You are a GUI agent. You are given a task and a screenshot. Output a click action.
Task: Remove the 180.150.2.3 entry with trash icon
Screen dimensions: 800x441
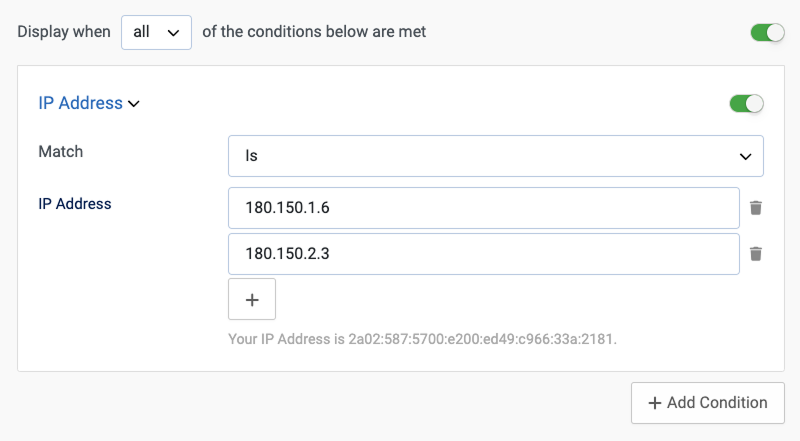click(756, 254)
